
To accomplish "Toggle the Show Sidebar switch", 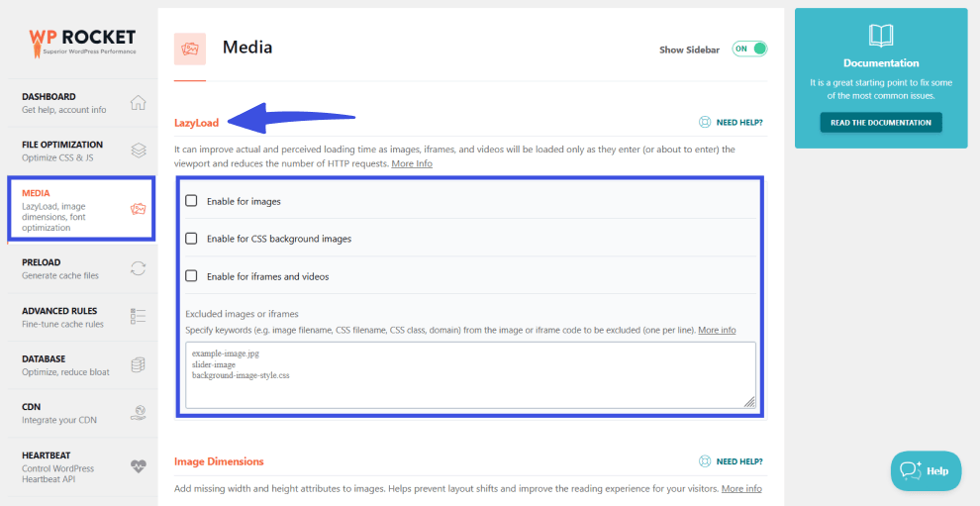I will (749, 49).
